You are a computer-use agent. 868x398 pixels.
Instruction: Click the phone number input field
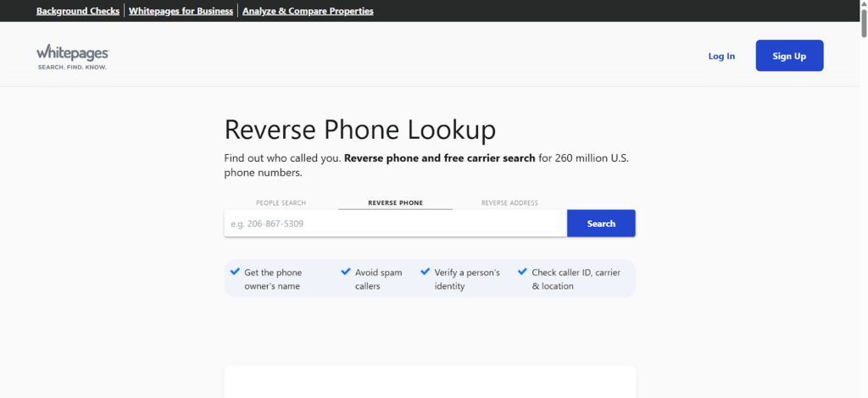click(395, 224)
